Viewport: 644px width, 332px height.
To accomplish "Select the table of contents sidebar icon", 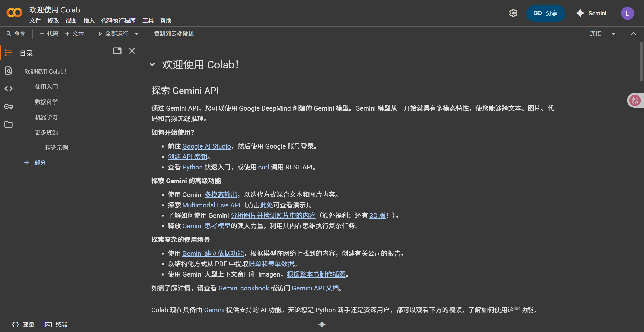I will click(9, 53).
